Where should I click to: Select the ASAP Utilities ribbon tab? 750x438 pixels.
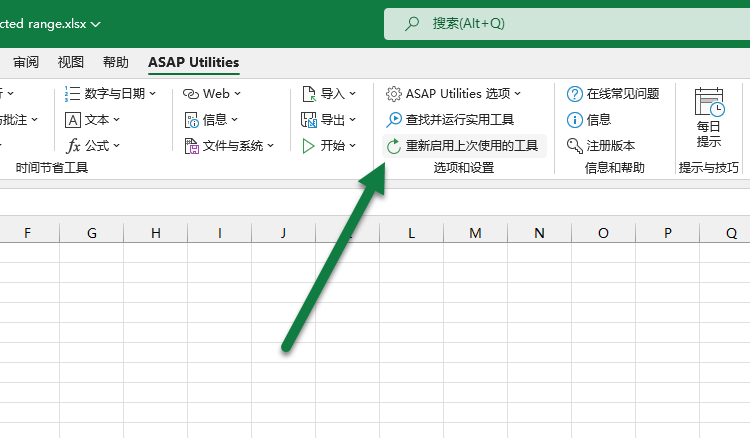(x=194, y=62)
